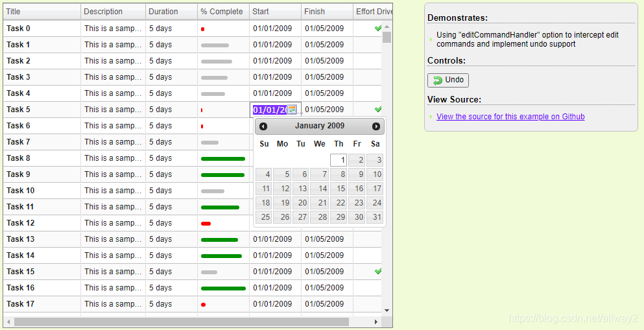Pick January 7 in the datepicker

coord(320,174)
